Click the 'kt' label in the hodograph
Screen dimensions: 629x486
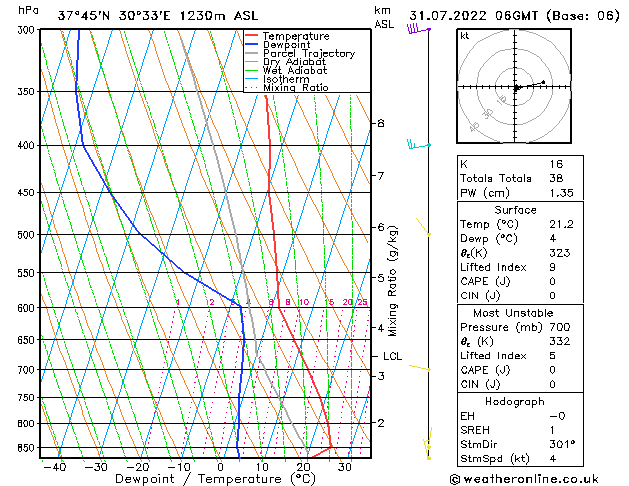click(x=464, y=36)
